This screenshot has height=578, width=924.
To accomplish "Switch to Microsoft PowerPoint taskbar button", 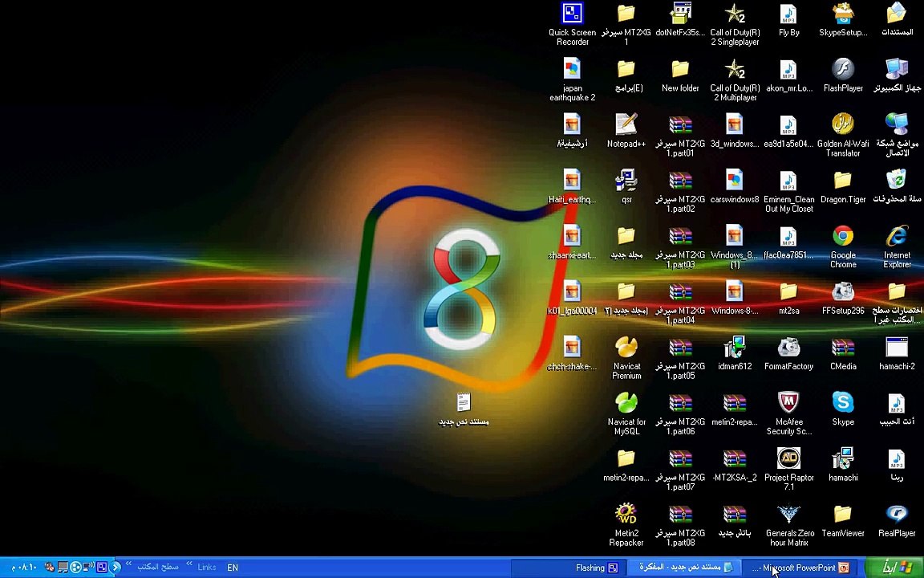I will pyautogui.click(x=800, y=568).
